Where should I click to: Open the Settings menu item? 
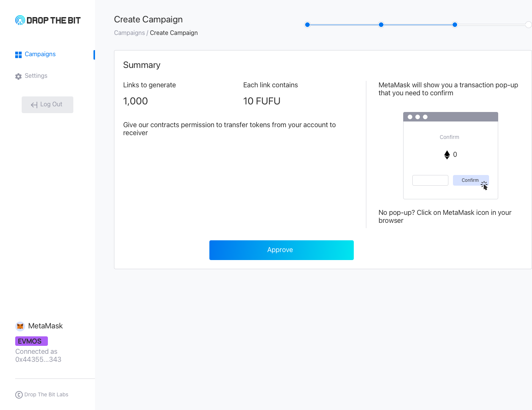(36, 76)
